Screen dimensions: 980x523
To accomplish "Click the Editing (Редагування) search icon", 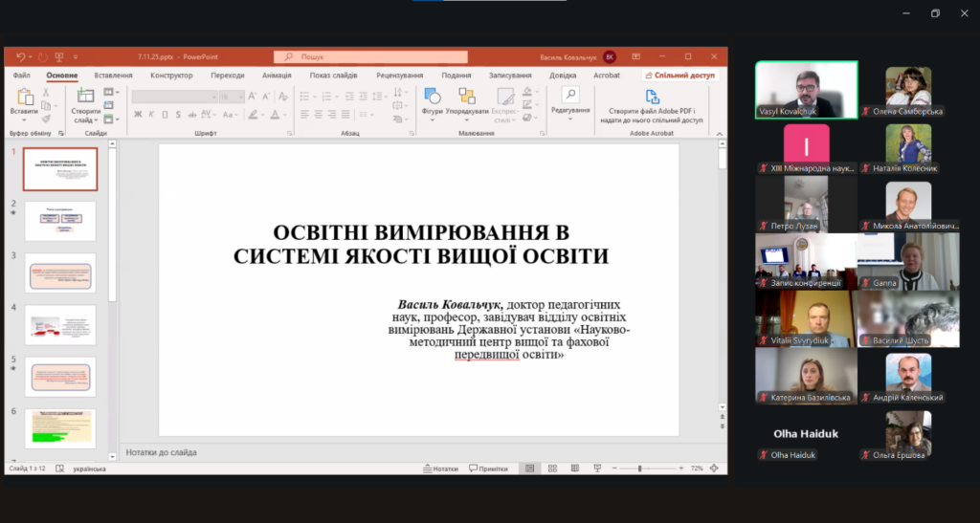I will (x=570, y=95).
